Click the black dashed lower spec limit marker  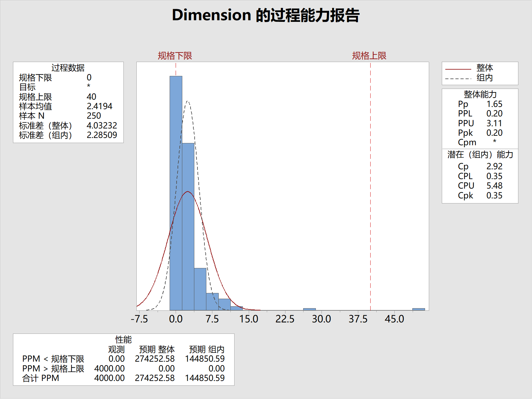(176, 68)
